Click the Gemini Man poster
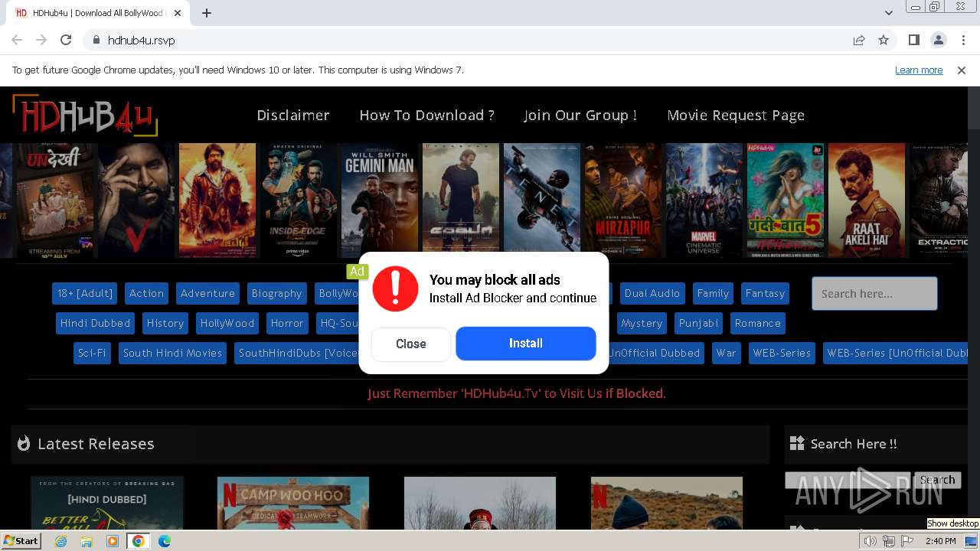The height and width of the screenshot is (551, 980). tap(380, 201)
